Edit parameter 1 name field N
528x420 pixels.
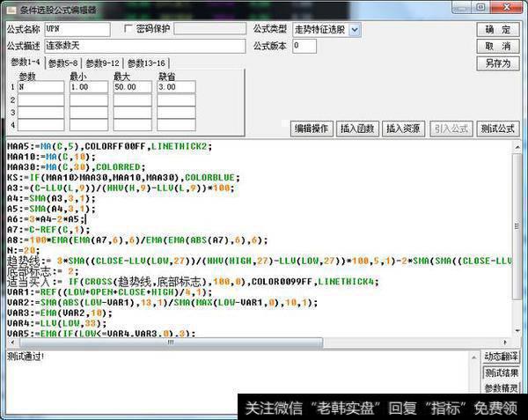pos(40,87)
